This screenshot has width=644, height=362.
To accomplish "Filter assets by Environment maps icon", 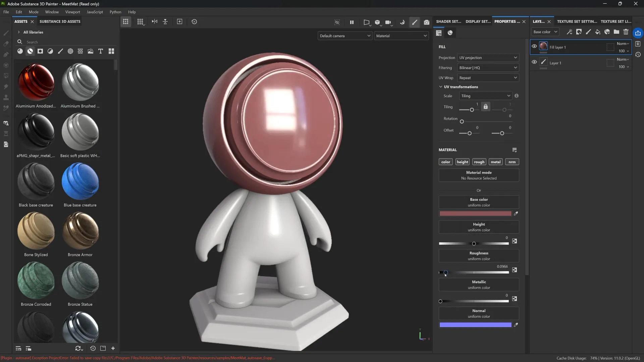I will coord(91,51).
